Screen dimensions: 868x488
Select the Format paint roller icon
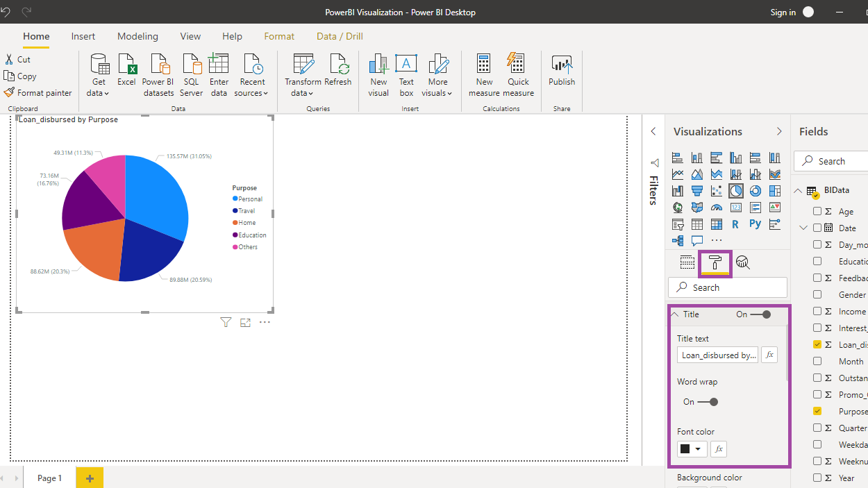click(715, 262)
